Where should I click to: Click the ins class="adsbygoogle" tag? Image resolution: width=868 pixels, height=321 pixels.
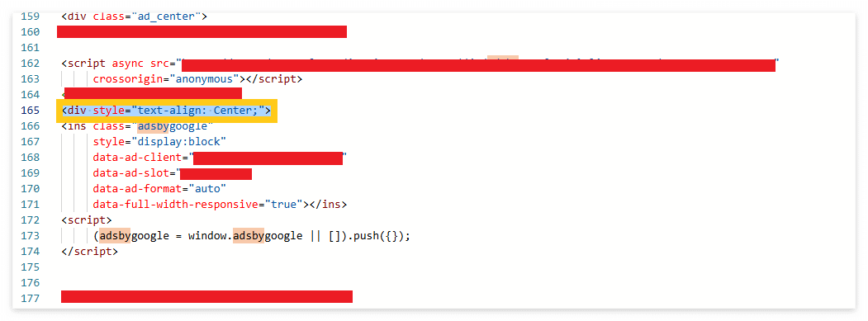coord(137,126)
